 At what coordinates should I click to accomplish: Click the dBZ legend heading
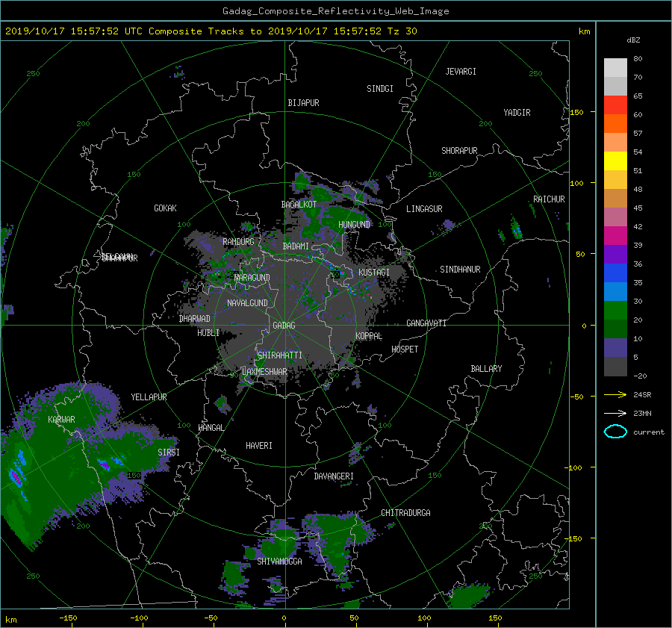(633, 40)
